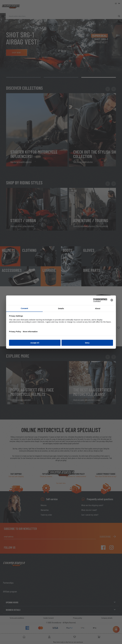Go to home via the bottom house icon
The height and width of the screenshot is (644, 122).
click(24, 637)
